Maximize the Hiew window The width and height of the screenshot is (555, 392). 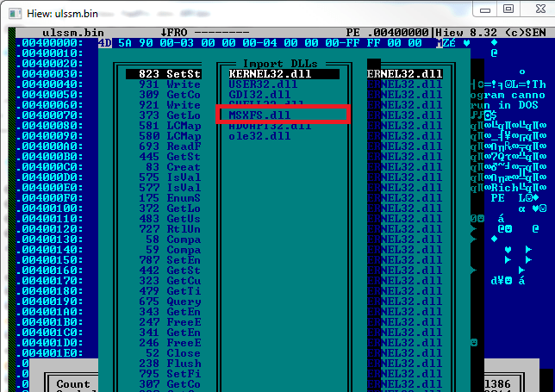[508, 9]
